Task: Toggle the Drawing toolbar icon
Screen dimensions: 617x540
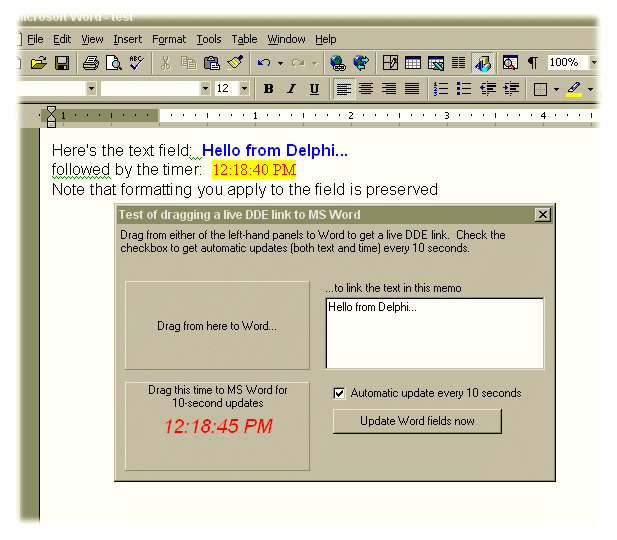Action: point(483,63)
